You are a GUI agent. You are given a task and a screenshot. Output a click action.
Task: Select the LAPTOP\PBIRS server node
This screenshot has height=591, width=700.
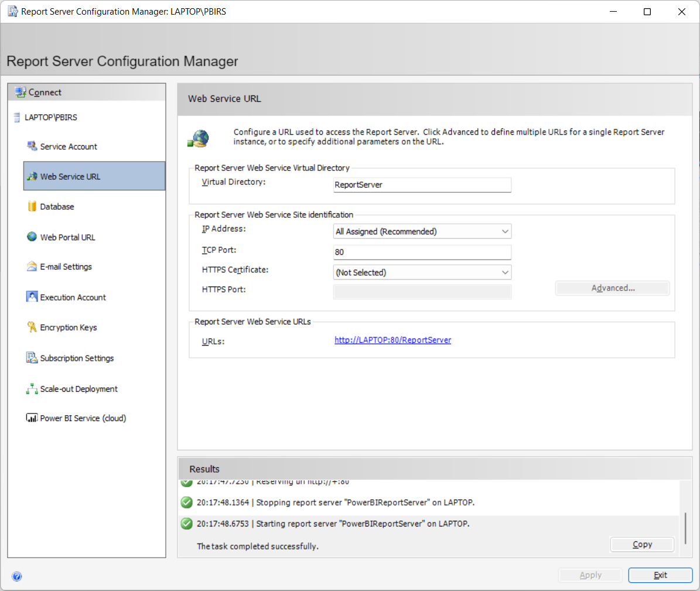51,117
